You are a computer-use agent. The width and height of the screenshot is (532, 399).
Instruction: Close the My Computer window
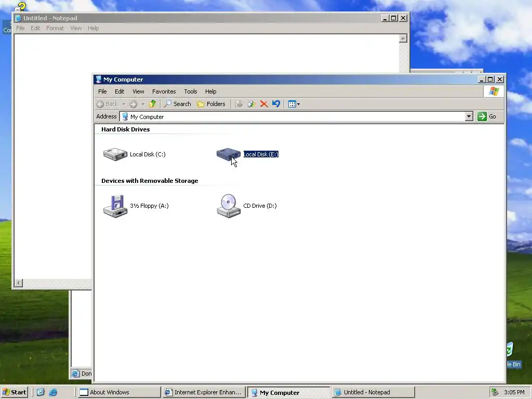(500, 79)
